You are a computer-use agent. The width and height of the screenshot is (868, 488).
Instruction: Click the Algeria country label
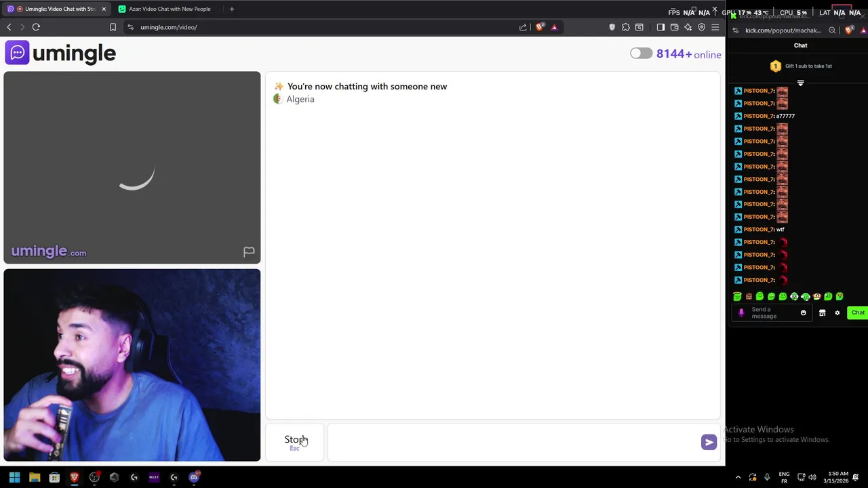tap(300, 99)
